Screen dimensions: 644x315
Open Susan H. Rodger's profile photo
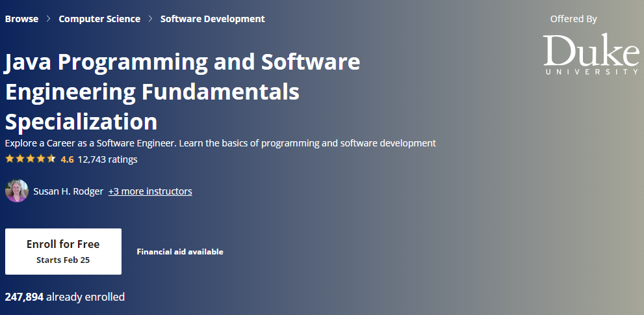pos(17,191)
